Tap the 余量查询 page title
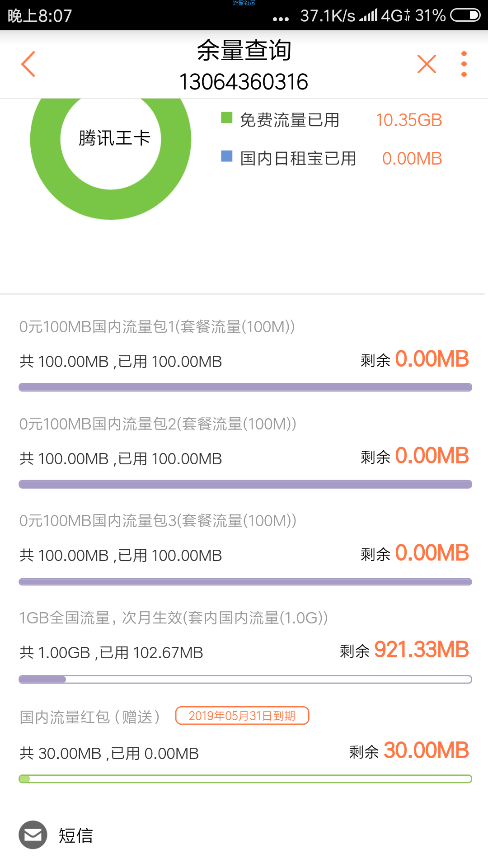This screenshot has height=868, width=488. coord(244,50)
